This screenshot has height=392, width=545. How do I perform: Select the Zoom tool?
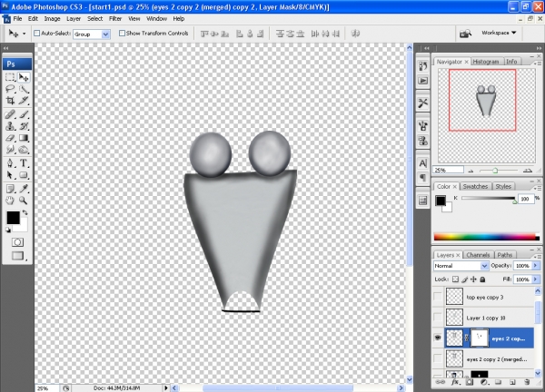coord(24,201)
